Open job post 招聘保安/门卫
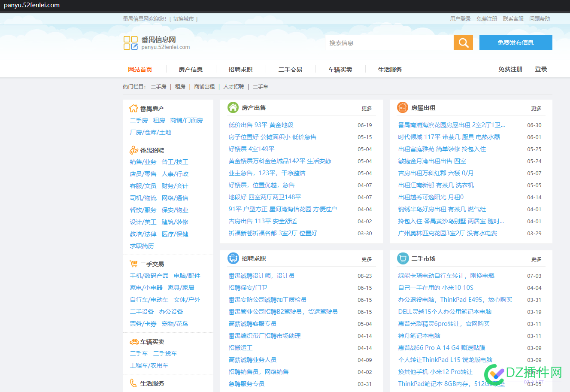570x392 pixels. (248, 288)
